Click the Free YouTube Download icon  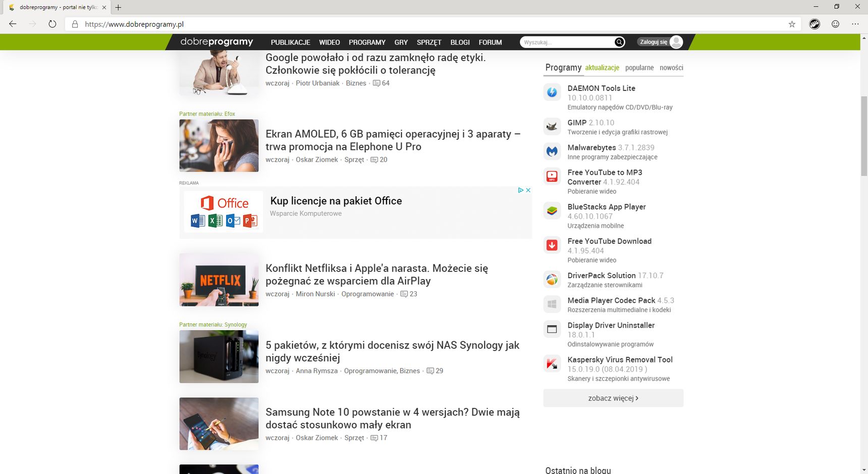tap(552, 245)
